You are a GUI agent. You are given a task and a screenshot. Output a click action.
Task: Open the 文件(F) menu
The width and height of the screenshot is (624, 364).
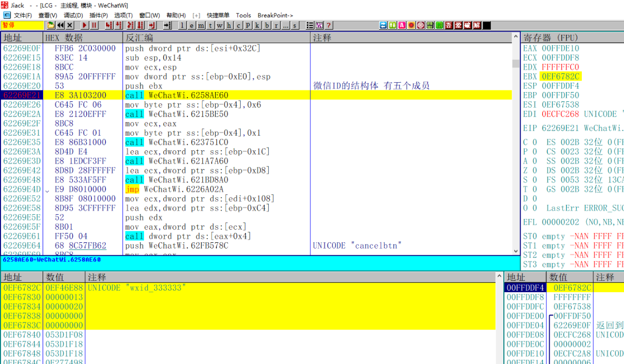(x=23, y=15)
